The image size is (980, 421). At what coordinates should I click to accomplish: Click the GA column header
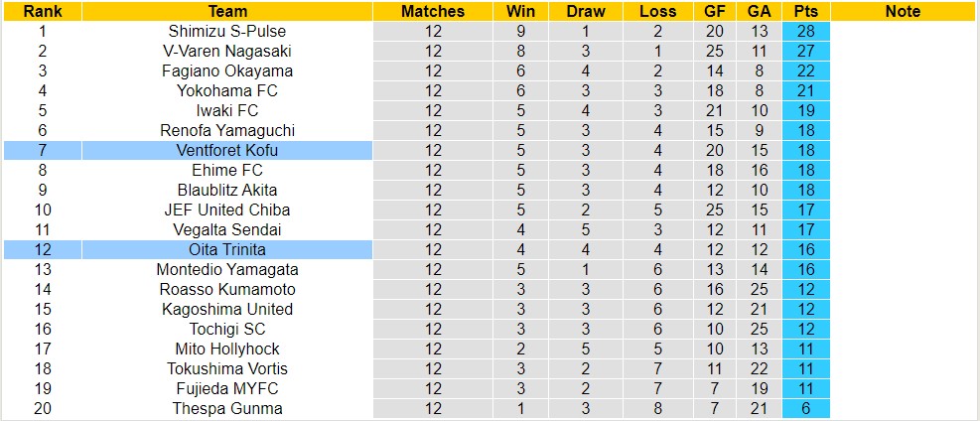(758, 11)
